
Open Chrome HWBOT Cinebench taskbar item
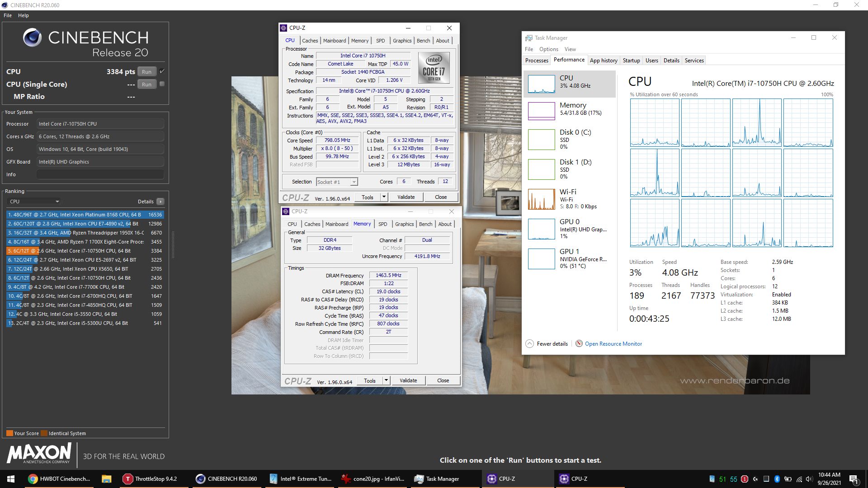point(60,479)
